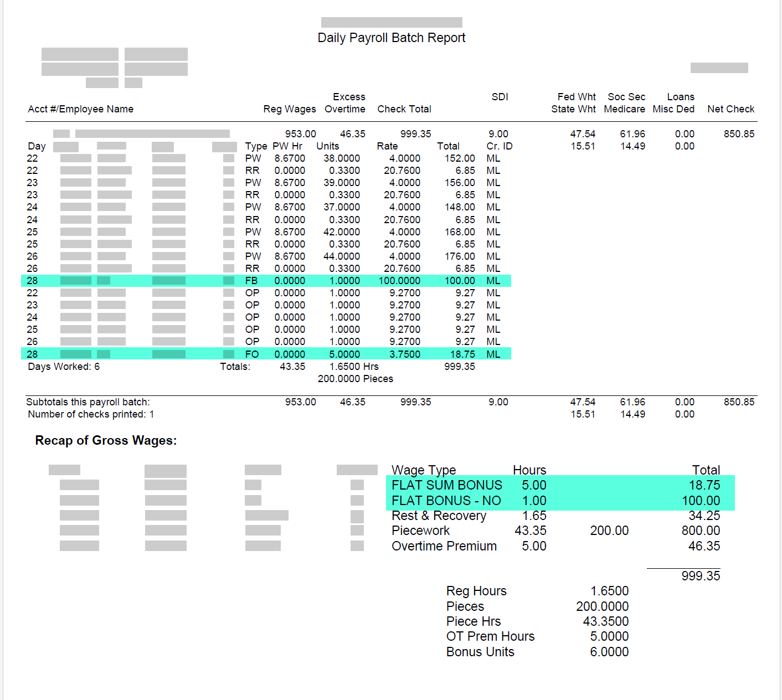Click the Bonus Units label
The image size is (782, 700).
click(480, 652)
